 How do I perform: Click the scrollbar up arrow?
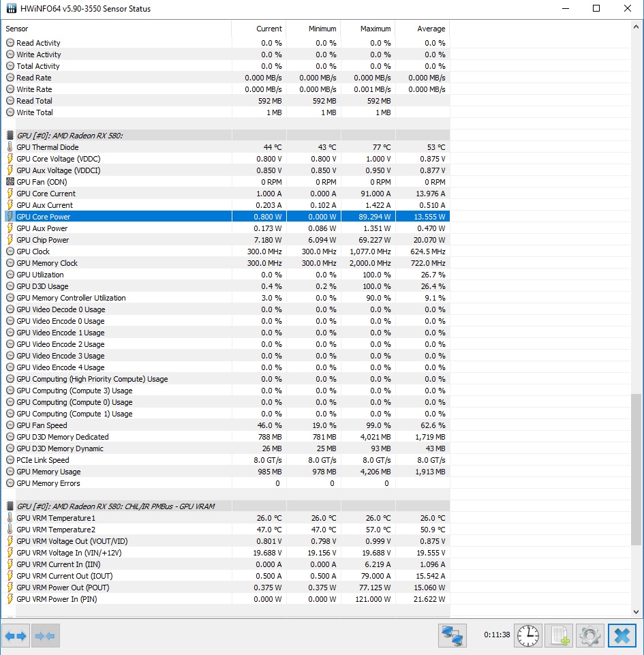636,27
